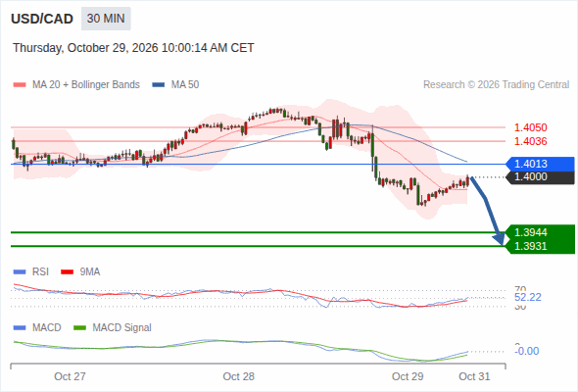Click the RSI blue legend swatch
The width and height of the screenshot is (578, 392).
coord(20,272)
